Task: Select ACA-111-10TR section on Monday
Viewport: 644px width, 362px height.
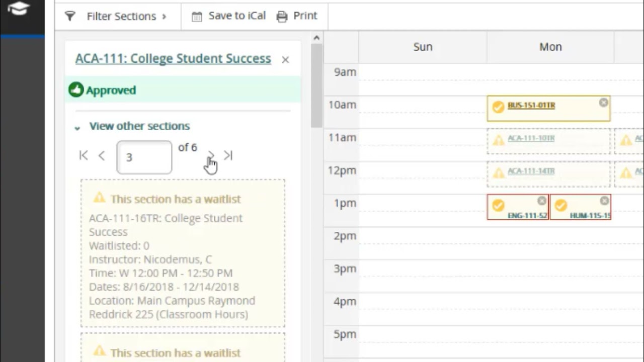Action: coord(531,138)
